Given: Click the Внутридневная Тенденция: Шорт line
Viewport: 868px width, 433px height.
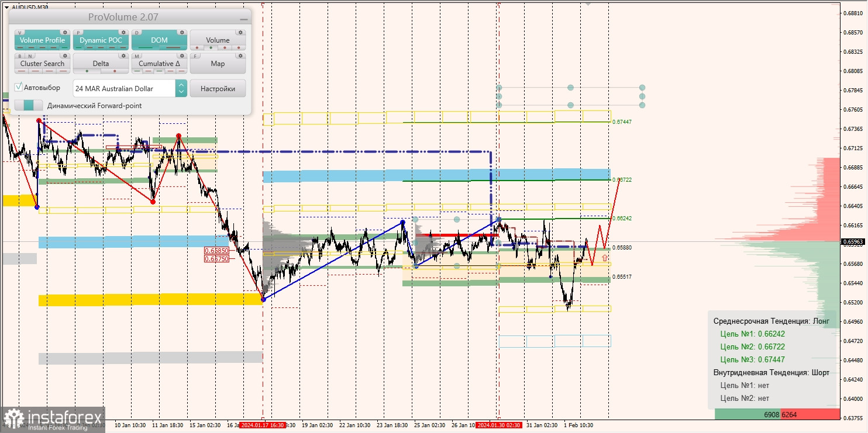Looking at the screenshot, I should (x=771, y=373).
